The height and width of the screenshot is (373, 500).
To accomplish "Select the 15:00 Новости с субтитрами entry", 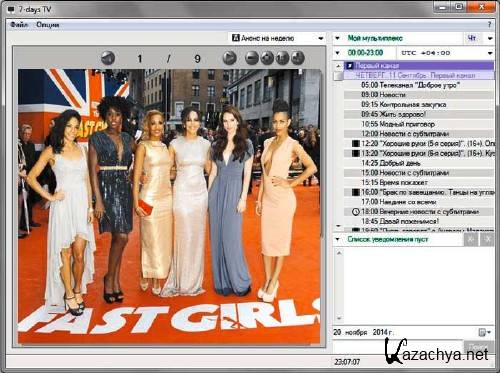I will (x=419, y=173).
